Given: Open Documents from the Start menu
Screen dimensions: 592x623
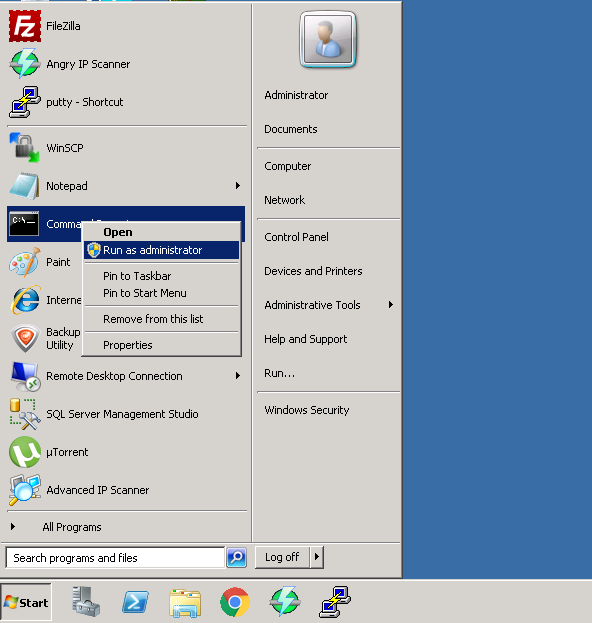Looking at the screenshot, I should pyautogui.click(x=290, y=129).
